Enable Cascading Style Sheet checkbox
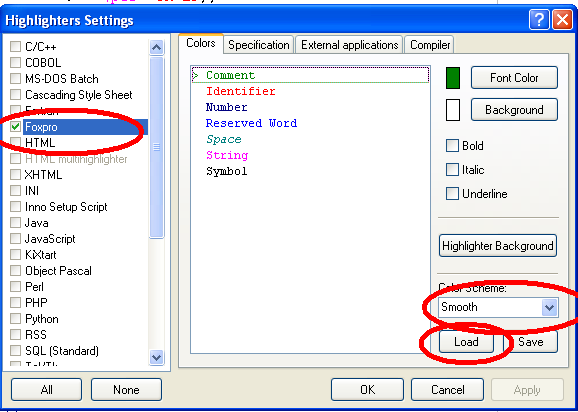Viewport: 578px width, 412px height. (15, 94)
